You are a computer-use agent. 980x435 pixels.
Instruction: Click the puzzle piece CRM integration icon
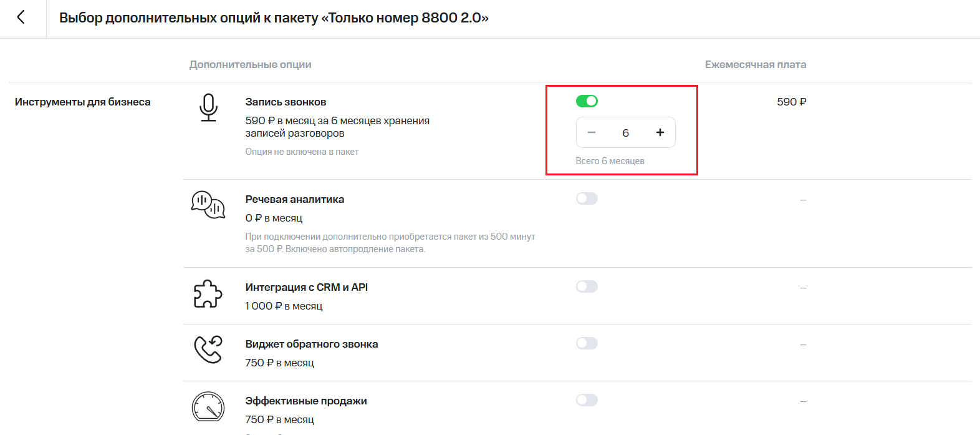pos(208,293)
